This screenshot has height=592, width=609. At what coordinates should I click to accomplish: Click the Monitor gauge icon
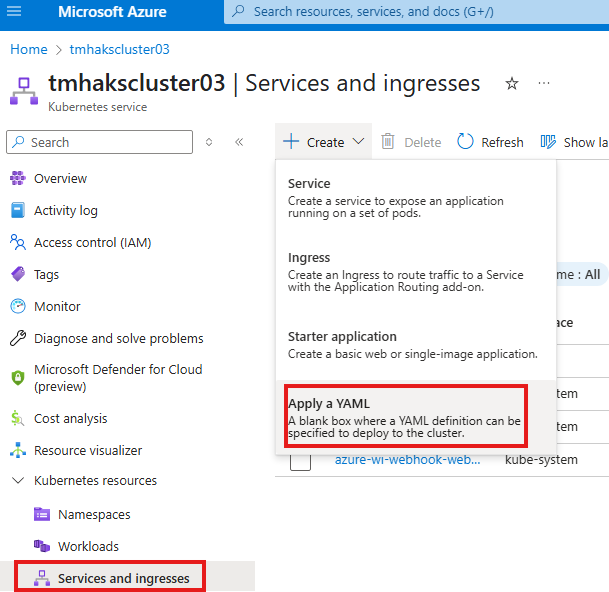pos(18,306)
